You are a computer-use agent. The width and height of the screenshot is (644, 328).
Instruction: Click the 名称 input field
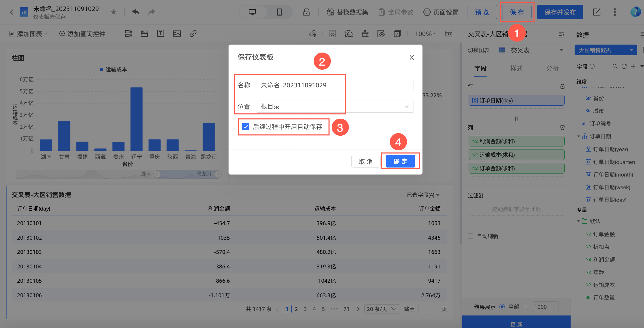335,85
